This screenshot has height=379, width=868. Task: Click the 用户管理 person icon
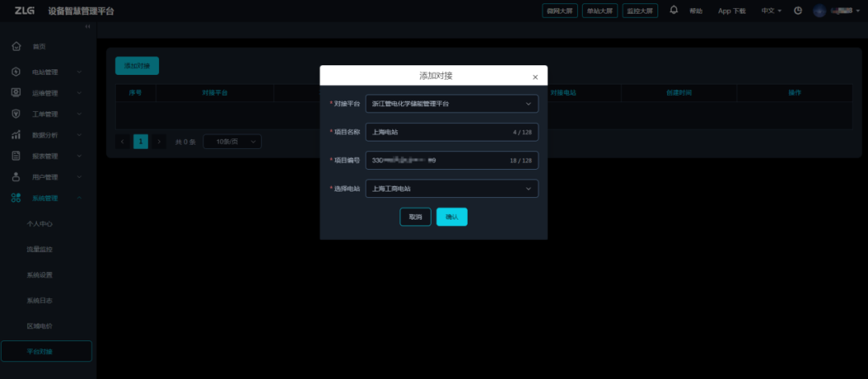pos(17,177)
